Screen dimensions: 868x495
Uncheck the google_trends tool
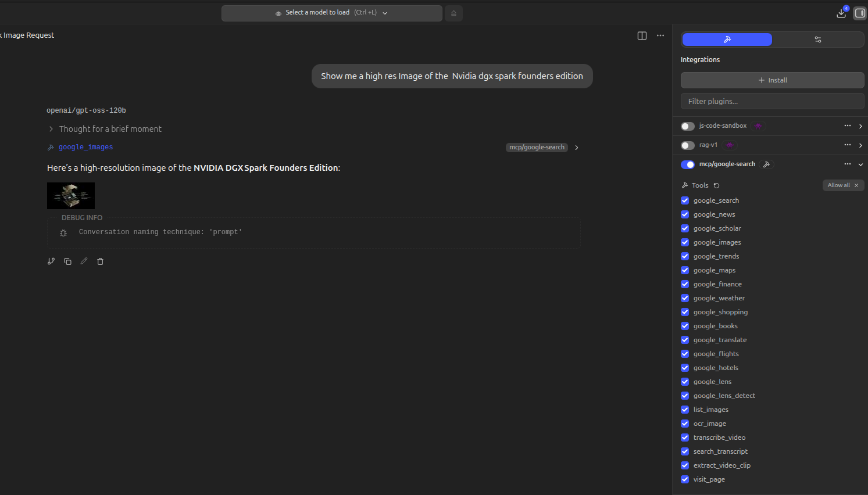(685, 256)
